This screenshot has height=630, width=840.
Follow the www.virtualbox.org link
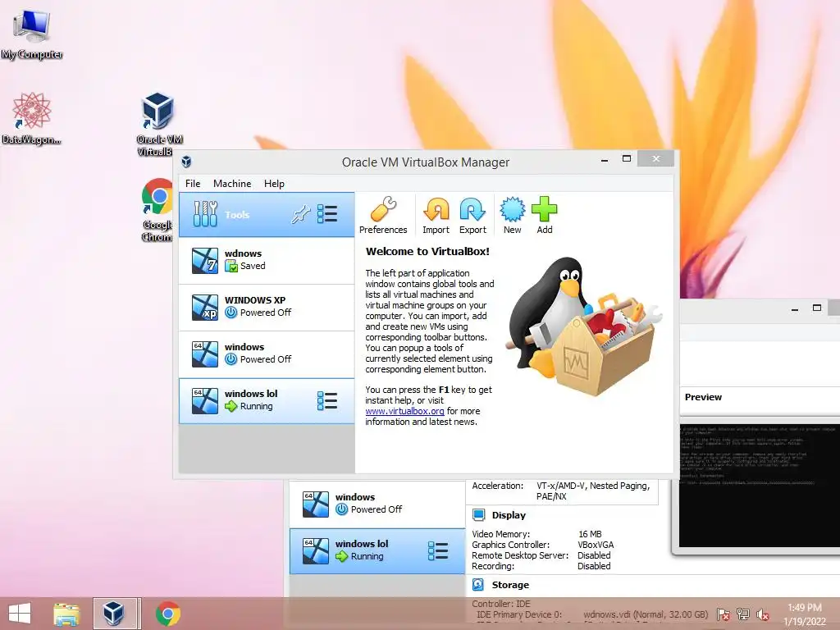click(x=404, y=411)
